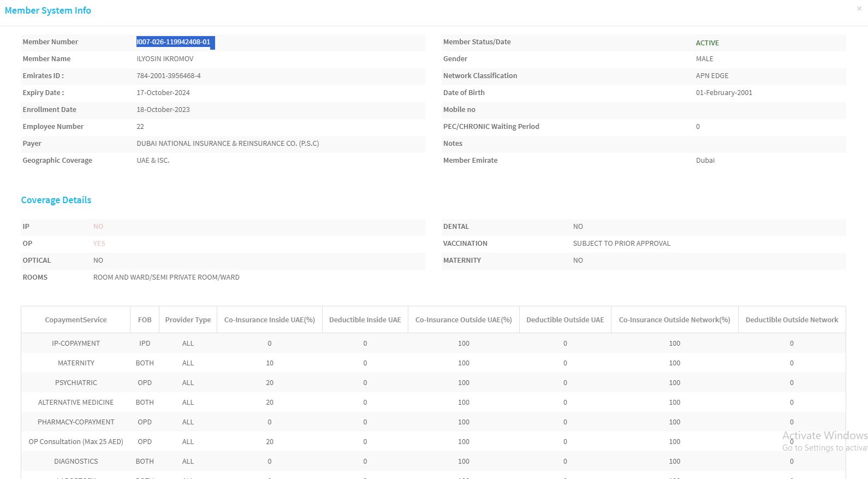Click the CopaymentService column header

click(76, 320)
